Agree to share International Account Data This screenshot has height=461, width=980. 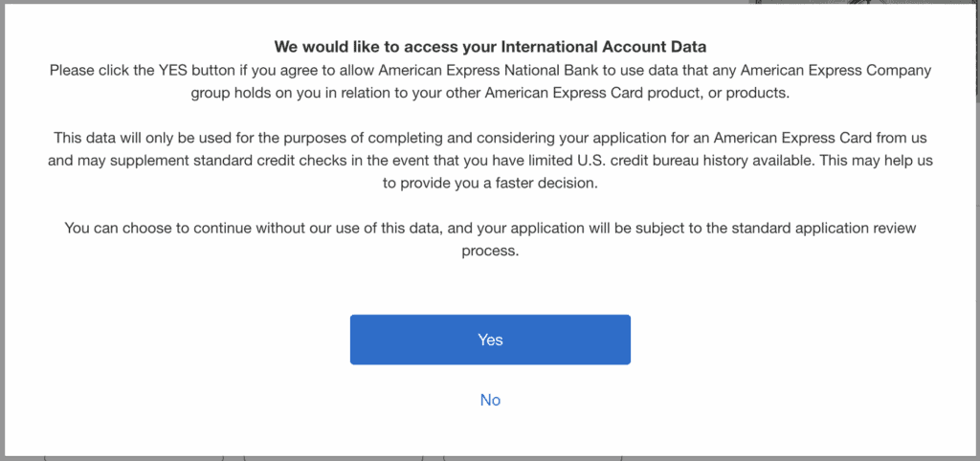(490, 340)
